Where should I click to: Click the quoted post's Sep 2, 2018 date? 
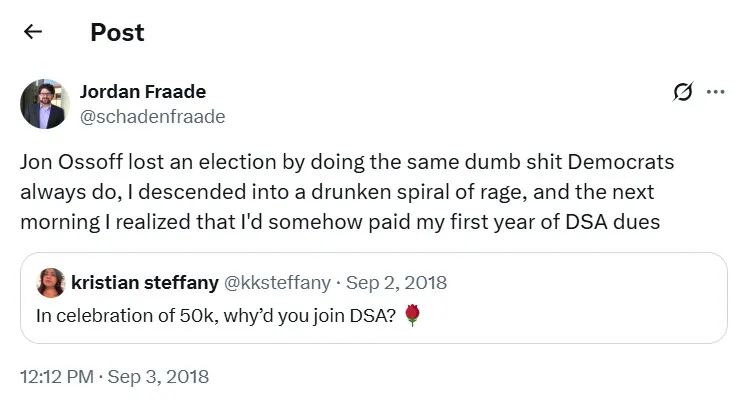pos(396,283)
